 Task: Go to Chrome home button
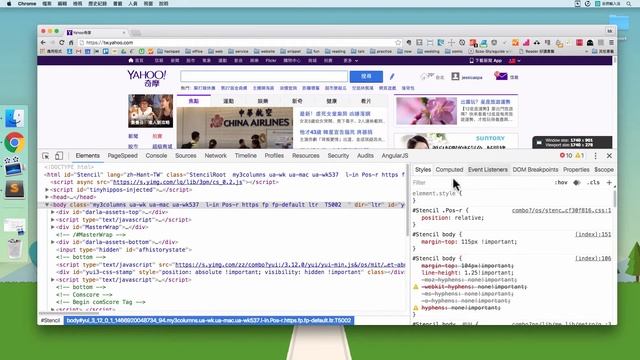click(71, 42)
